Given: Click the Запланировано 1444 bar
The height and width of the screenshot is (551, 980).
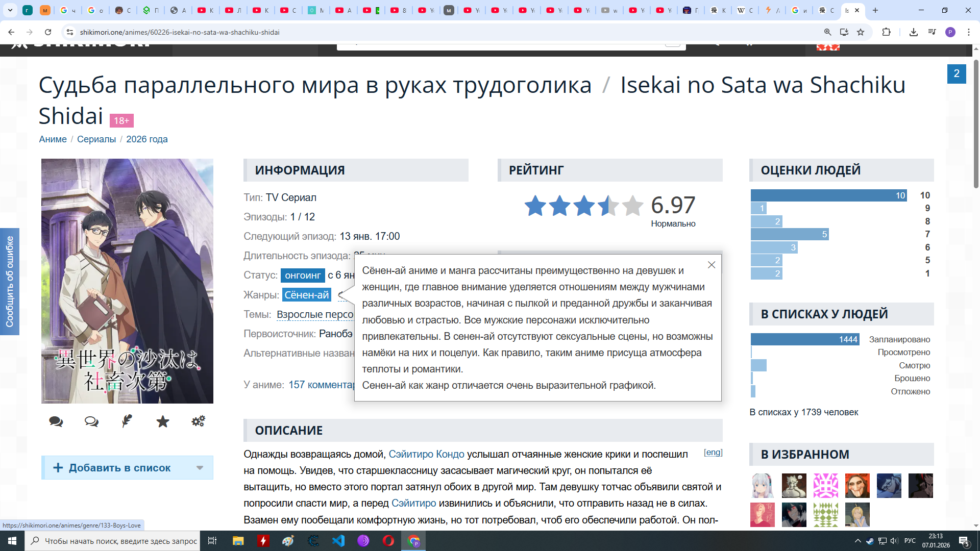Looking at the screenshot, I should (804, 339).
